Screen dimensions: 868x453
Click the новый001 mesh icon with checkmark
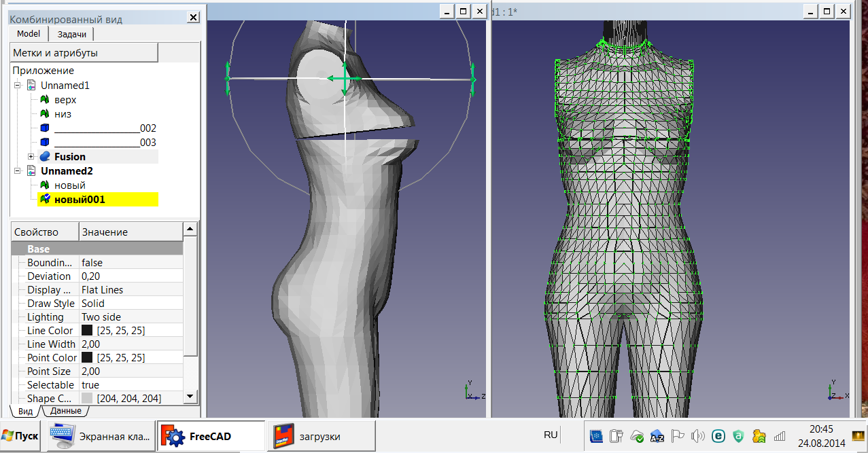coord(46,200)
